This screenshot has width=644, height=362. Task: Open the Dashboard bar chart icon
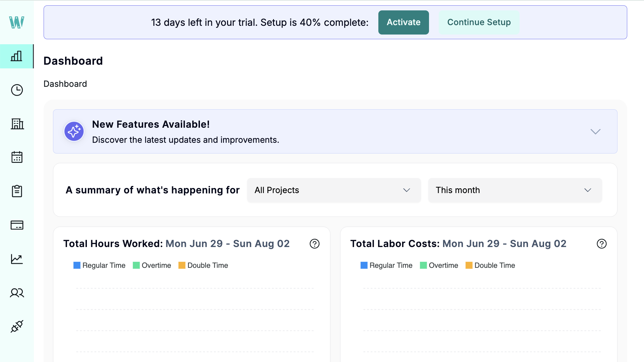(x=16, y=56)
